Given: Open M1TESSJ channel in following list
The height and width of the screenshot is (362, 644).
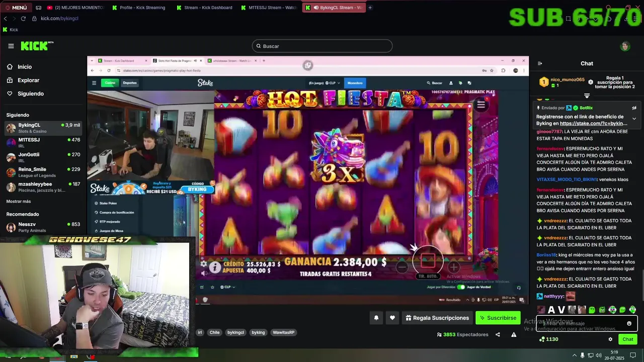Looking at the screenshot, I should [x=43, y=143].
